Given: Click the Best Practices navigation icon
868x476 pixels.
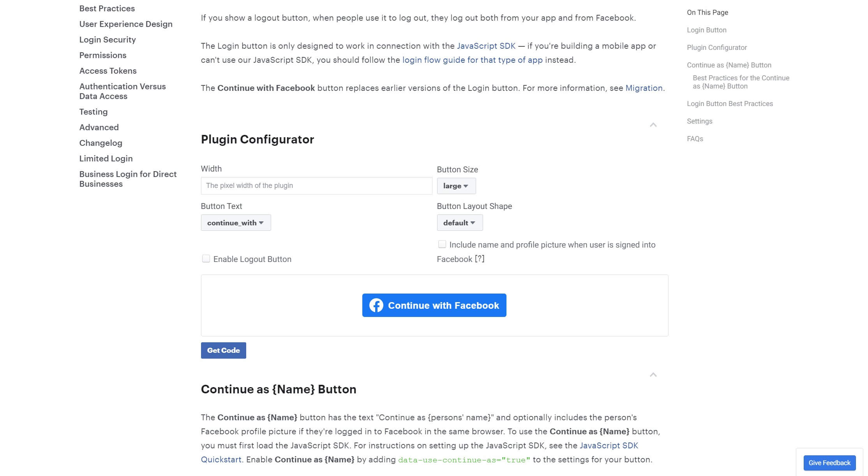Looking at the screenshot, I should (107, 8).
